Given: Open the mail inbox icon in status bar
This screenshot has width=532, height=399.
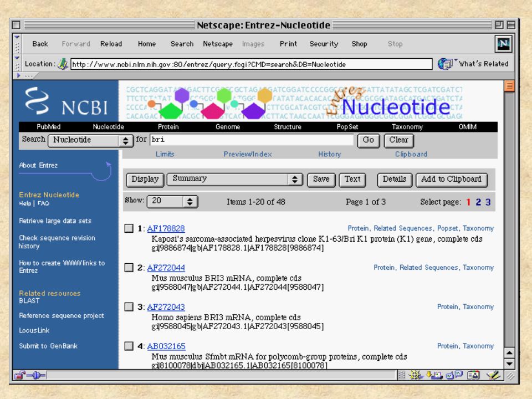Looking at the screenshot, I should 434,375.
